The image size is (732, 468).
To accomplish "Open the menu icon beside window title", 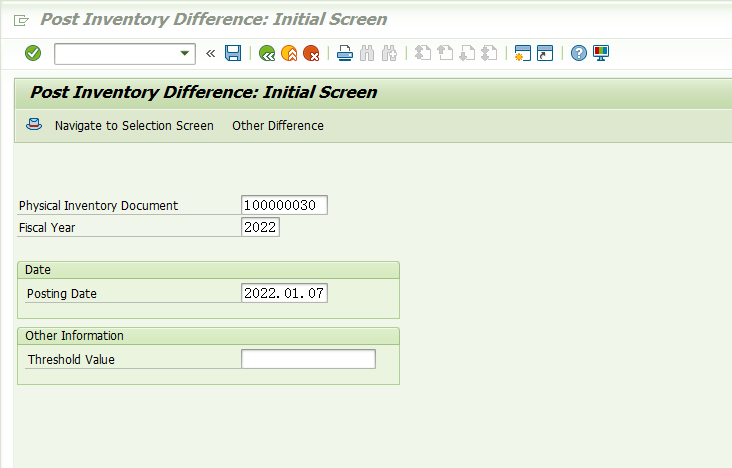I will click(21, 20).
